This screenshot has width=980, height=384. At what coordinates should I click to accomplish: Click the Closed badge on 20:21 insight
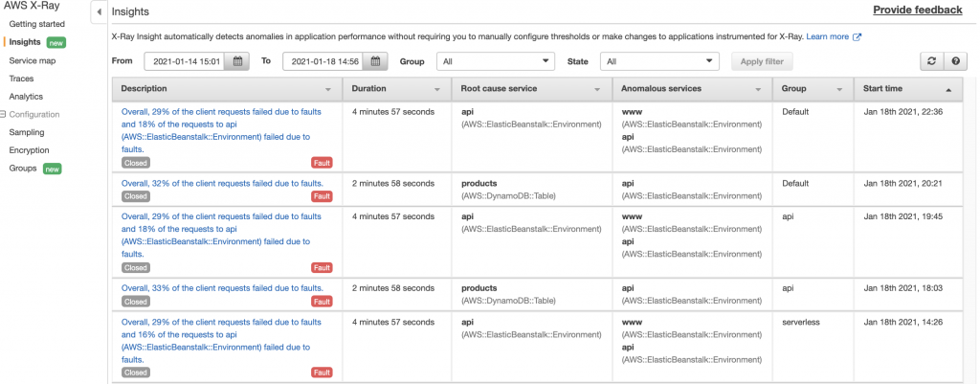134,196
